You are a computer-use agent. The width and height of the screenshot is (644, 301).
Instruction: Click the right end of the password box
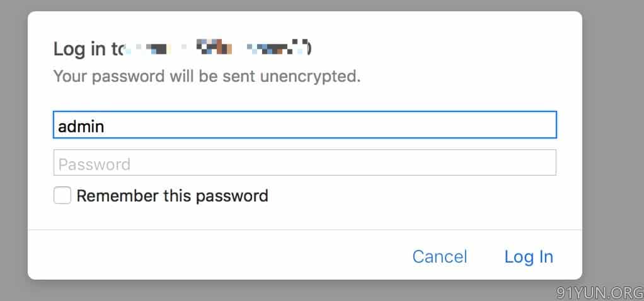[542, 162]
